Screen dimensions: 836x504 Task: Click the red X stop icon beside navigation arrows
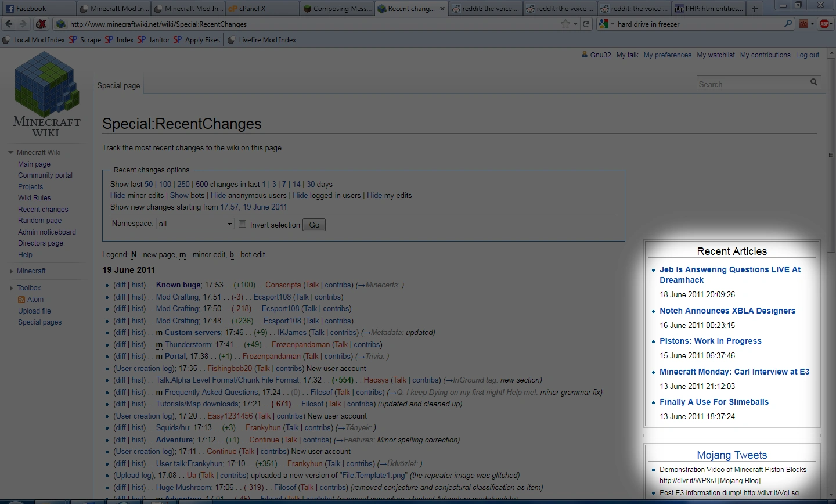41,24
